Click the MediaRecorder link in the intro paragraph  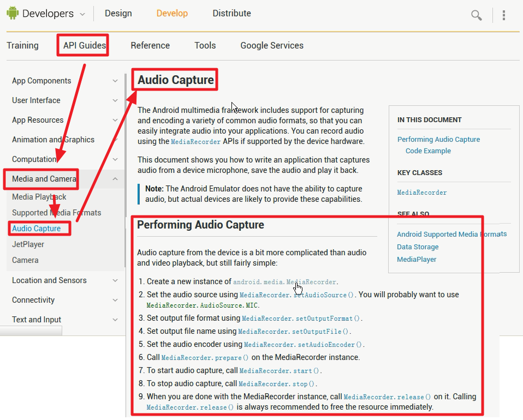point(196,142)
